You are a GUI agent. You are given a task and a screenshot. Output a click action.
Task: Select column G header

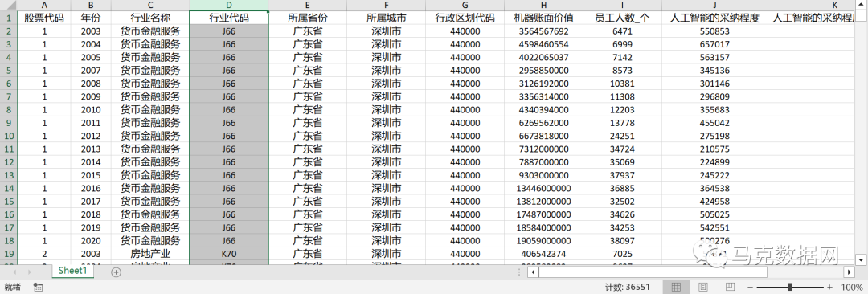(x=465, y=5)
